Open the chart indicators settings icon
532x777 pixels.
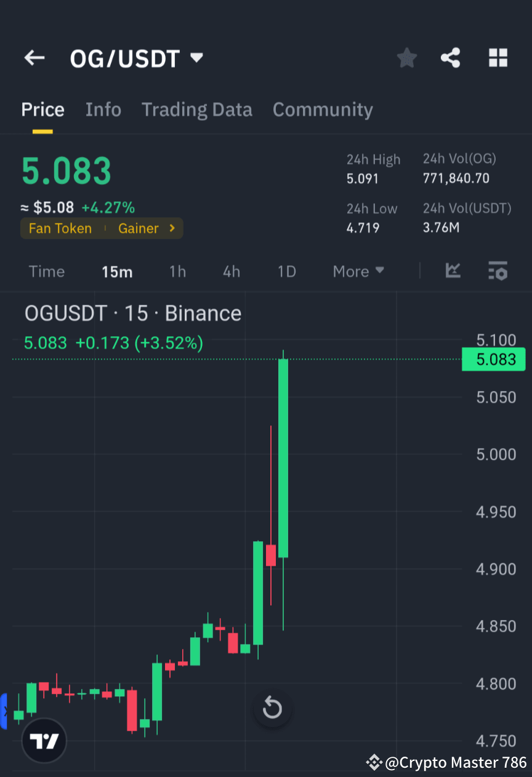[498, 271]
